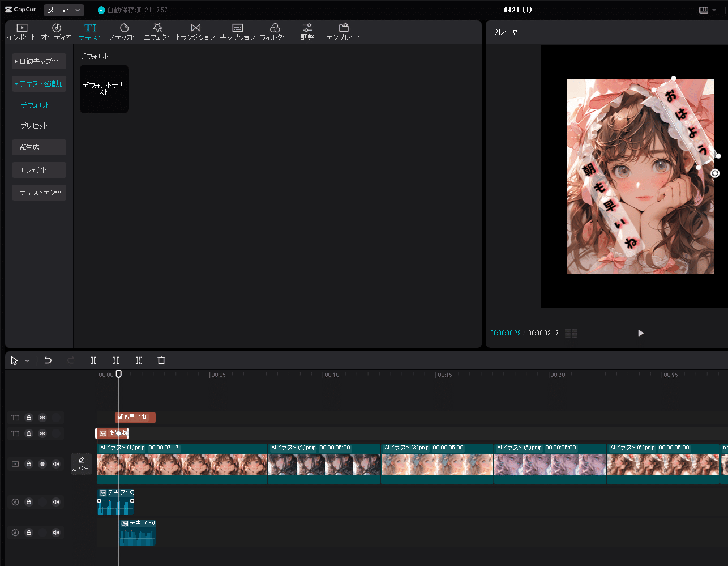728x566 pixels.
Task: Open the メニュー dropdown
Action: coord(63,10)
